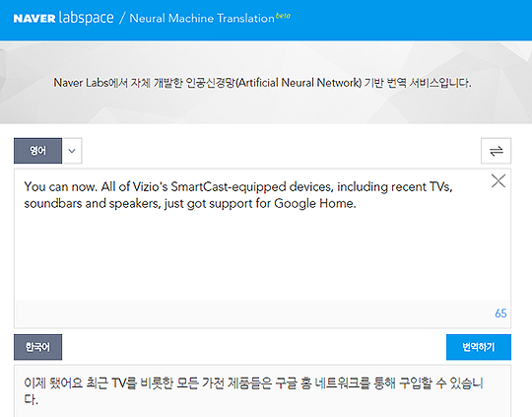The width and height of the screenshot is (532, 417).
Task: Click the 번역하기 translate button
Action: point(479,347)
